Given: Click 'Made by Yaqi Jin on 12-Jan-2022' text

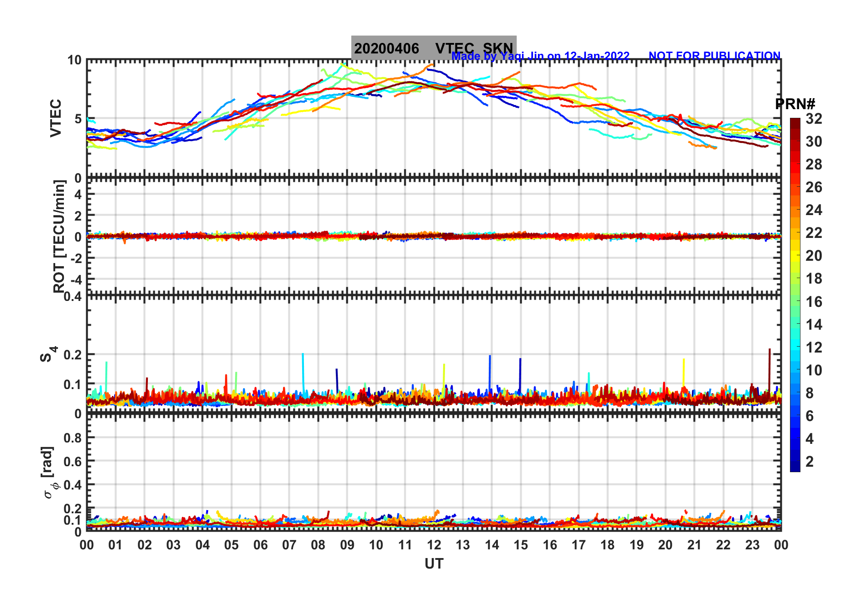Looking at the screenshot, I should (540, 56).
